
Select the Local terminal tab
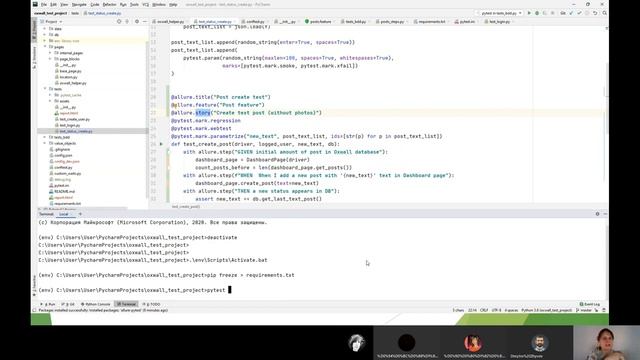64,214
